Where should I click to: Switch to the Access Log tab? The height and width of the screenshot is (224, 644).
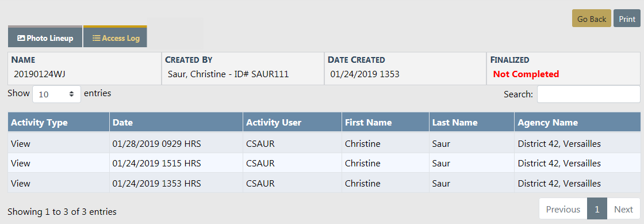(116, 37)
